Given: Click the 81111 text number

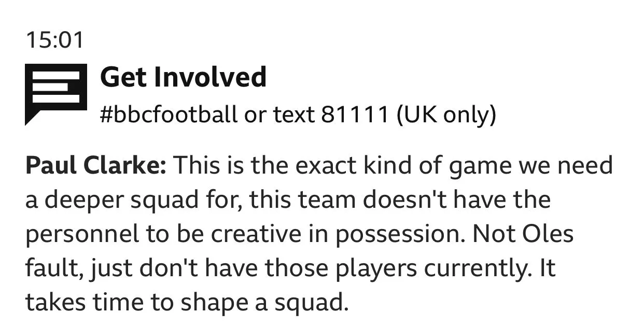Looking at the screenshot, I should [x=355, y=115].
